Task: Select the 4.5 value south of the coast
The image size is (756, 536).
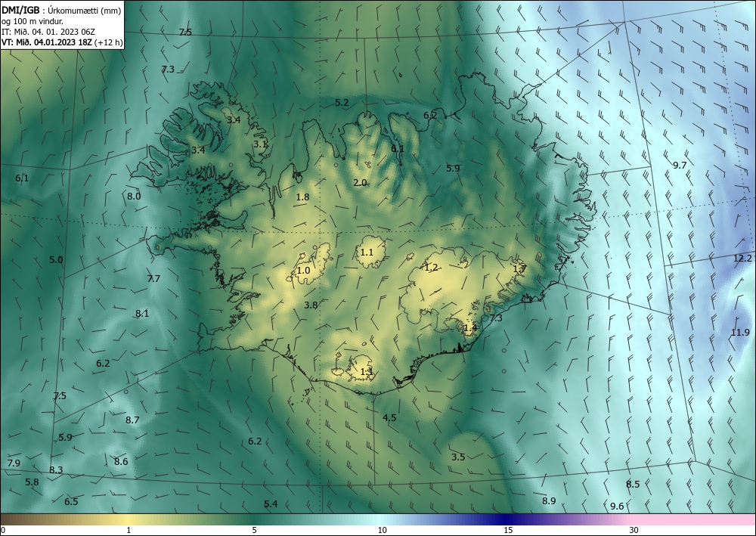Action: 389,417
